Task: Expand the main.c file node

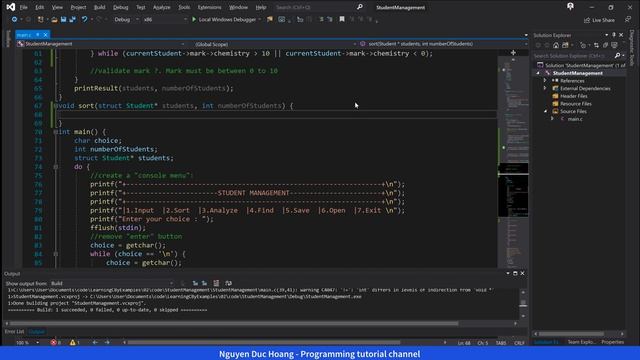Action: [553, 119]
